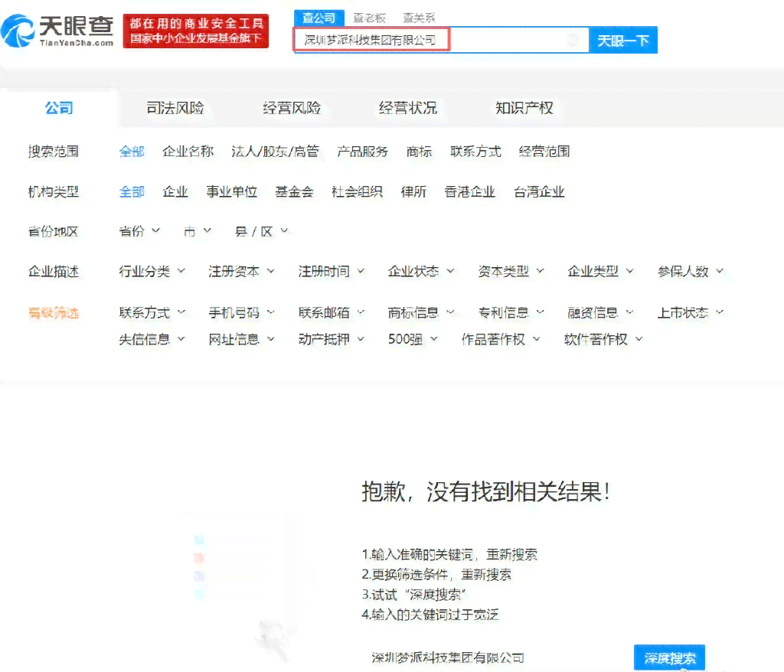Click the 天眼一下 search button

623,40
